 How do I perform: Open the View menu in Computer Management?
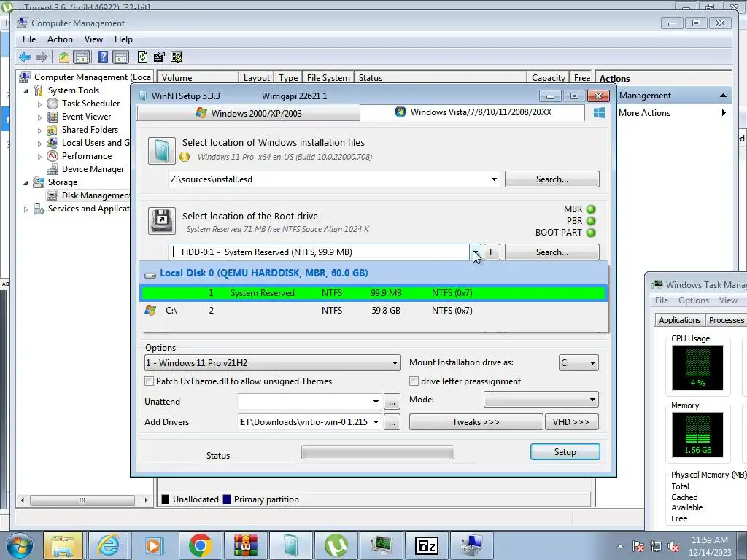tap(93, 39)
